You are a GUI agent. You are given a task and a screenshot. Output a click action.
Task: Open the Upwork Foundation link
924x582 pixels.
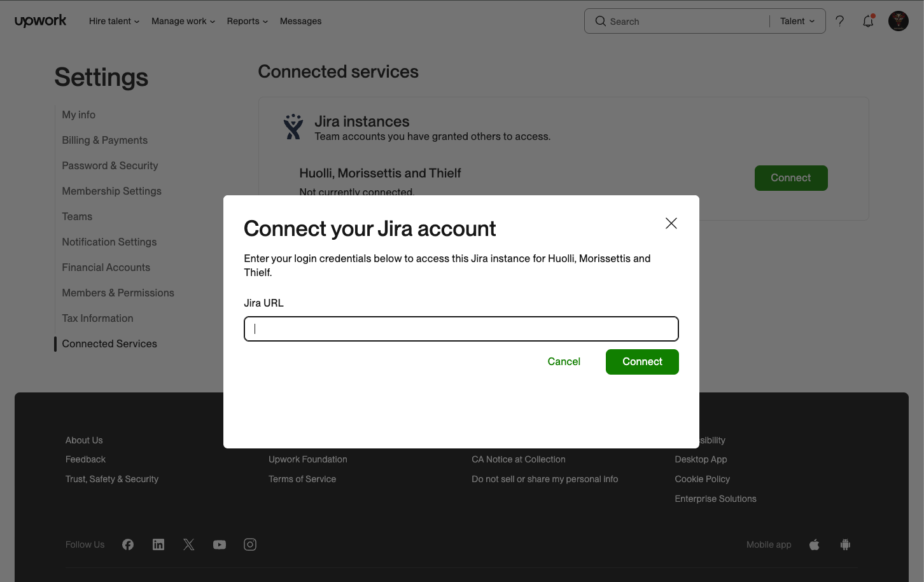[x=308, y=459]
